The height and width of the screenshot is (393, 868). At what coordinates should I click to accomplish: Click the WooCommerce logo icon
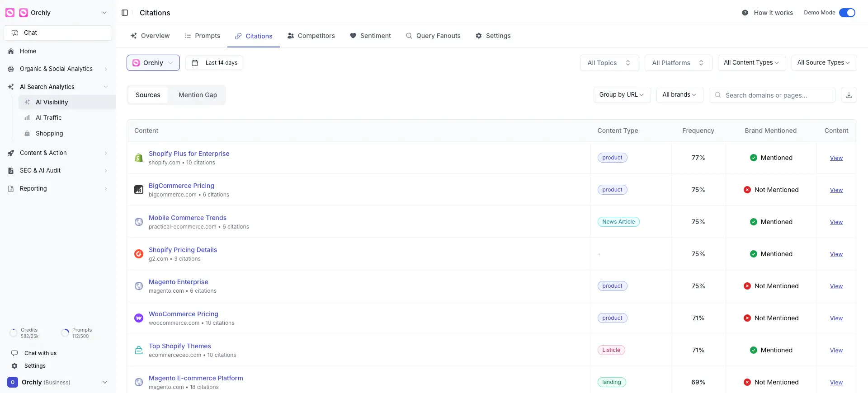point(139,318)
